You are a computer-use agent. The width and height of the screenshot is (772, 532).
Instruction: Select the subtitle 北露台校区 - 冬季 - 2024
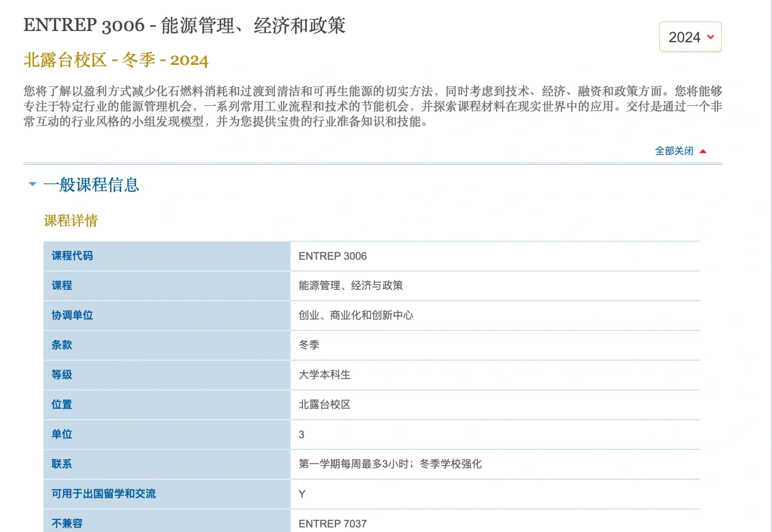click(116, 60)
